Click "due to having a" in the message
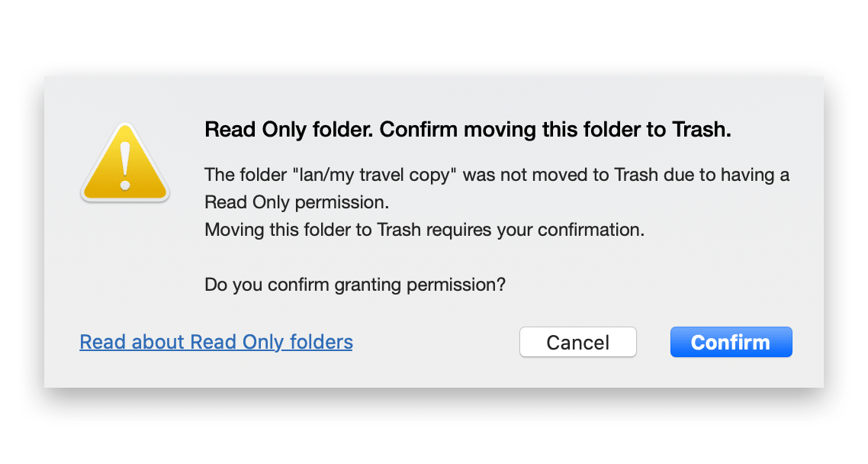Viewport: 868px width, 464px height. coord(726,175)
